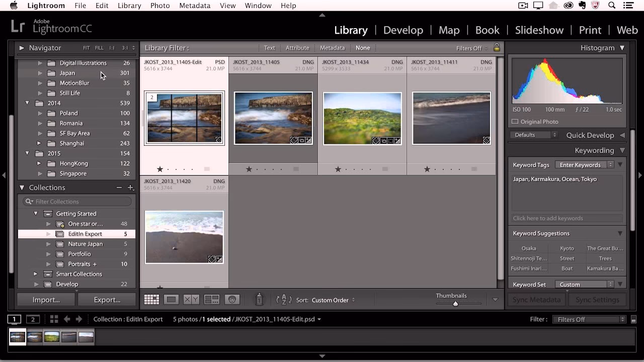Screen dimensions: 644x362
Task: Collapse the Getting Started collection
Action: coord(35,213)
